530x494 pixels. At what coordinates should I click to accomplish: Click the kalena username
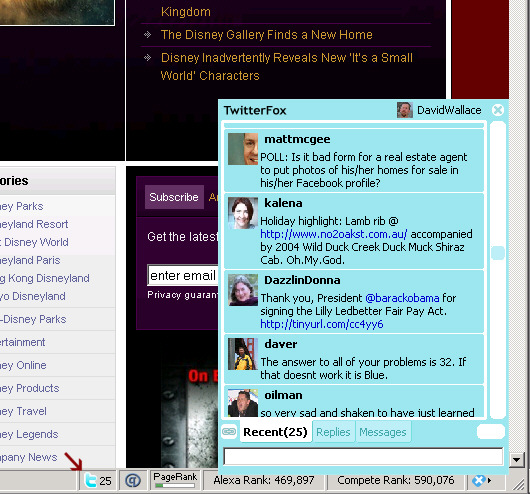(283, 203)
